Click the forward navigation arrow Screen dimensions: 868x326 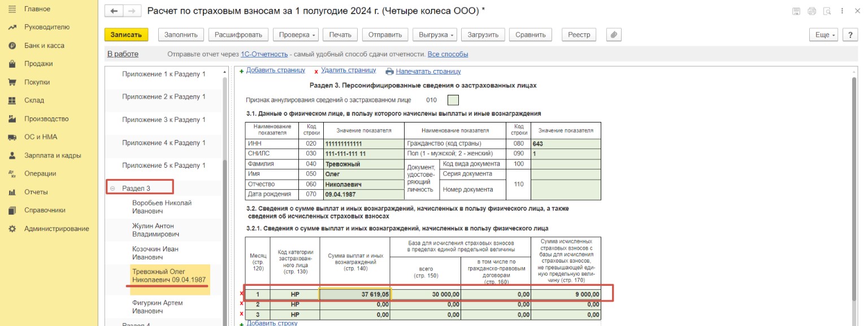tap(132, 11)
